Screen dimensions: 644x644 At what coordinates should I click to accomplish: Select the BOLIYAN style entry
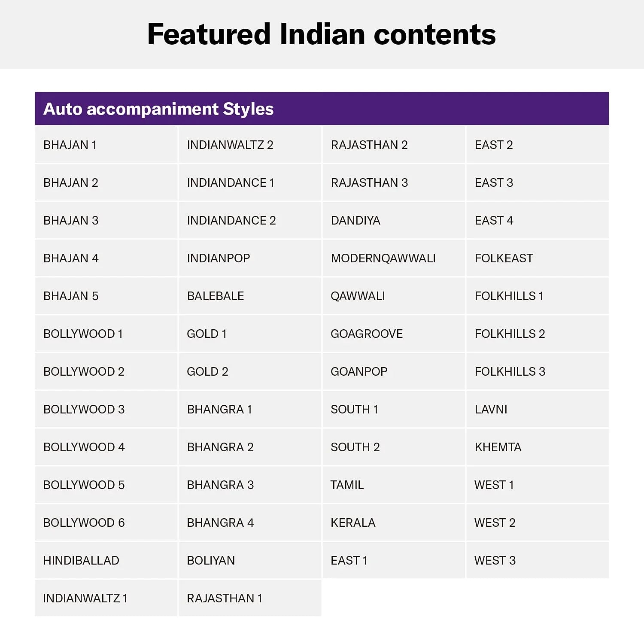pyautogui.click(x=211, y=561)
